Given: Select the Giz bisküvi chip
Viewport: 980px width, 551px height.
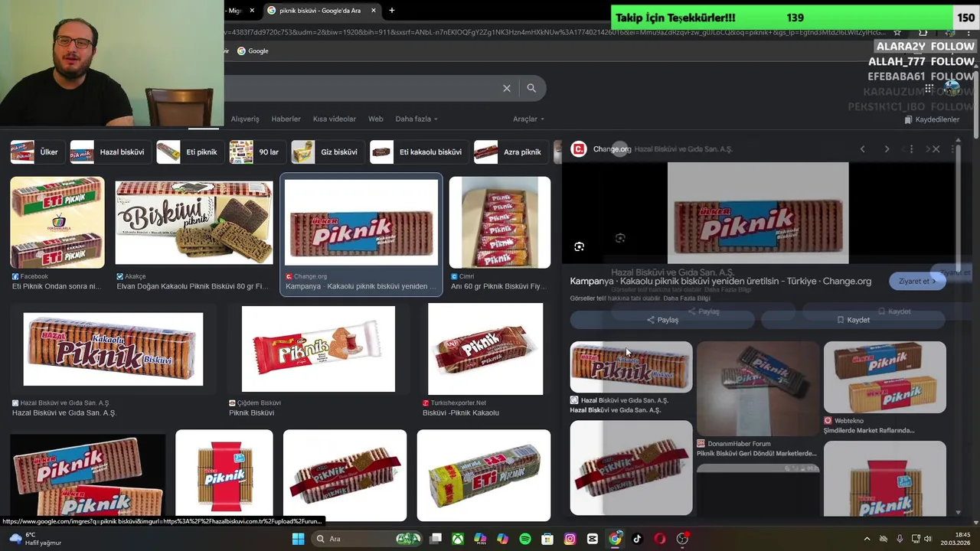Looking at the screenshot, I should [x=327, y=152].
